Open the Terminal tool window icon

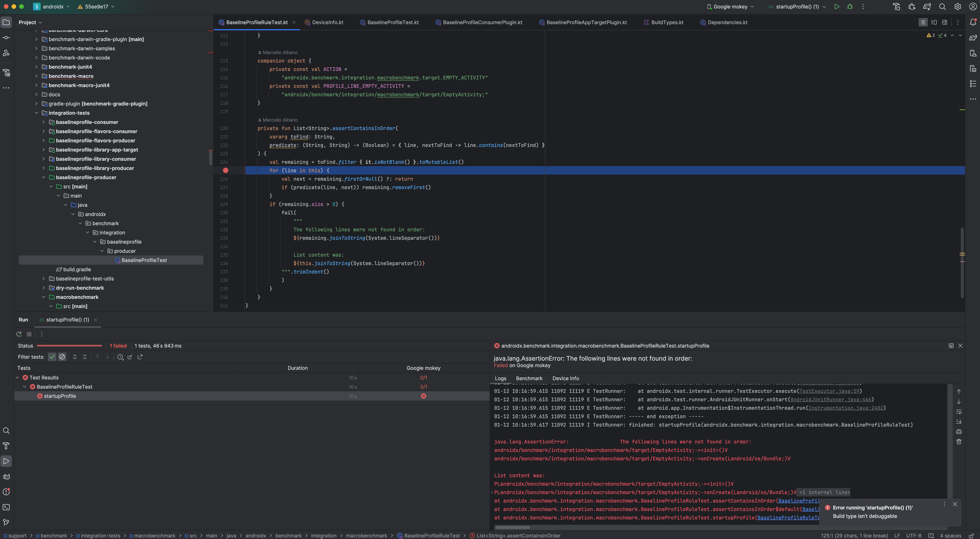coord(6,507)
